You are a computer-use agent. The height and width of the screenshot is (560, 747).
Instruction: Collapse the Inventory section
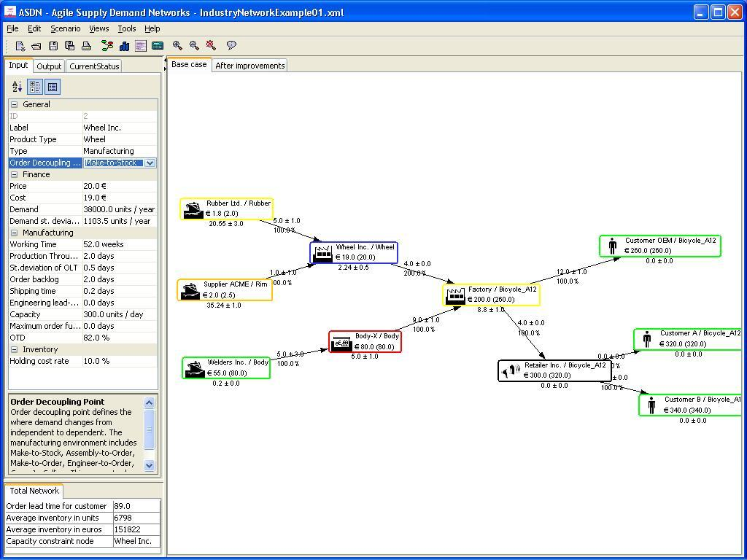15,349
